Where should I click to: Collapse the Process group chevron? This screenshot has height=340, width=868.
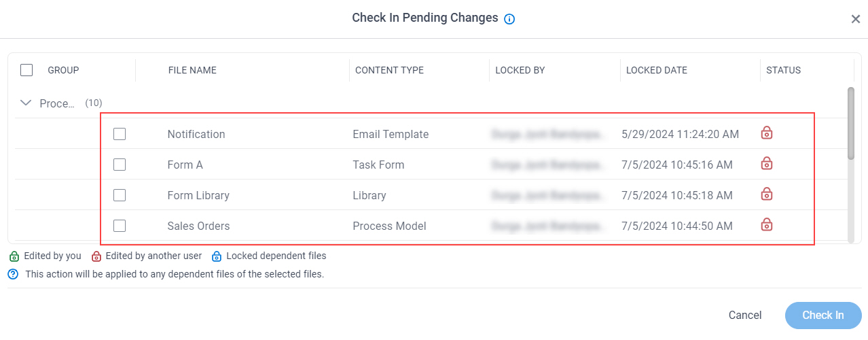pos(26,103)
